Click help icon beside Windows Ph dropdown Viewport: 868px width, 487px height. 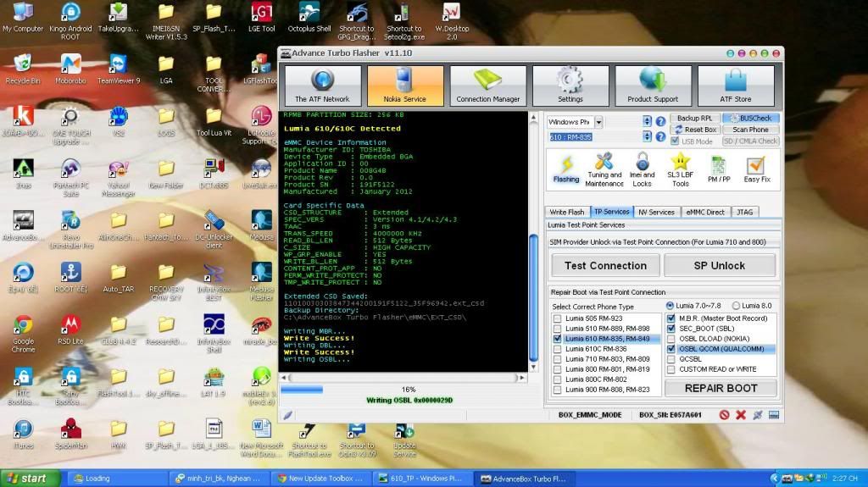click(660, 121)
